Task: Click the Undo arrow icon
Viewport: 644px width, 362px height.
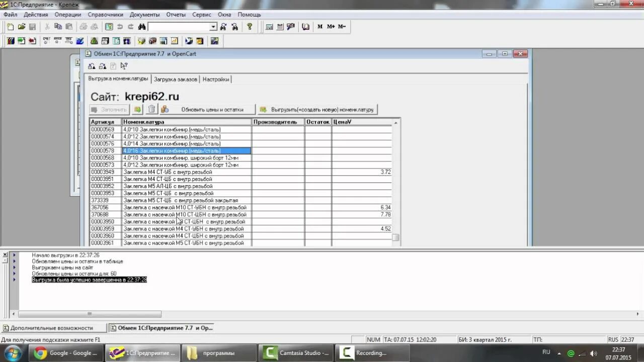Action: tap(120, 27)
